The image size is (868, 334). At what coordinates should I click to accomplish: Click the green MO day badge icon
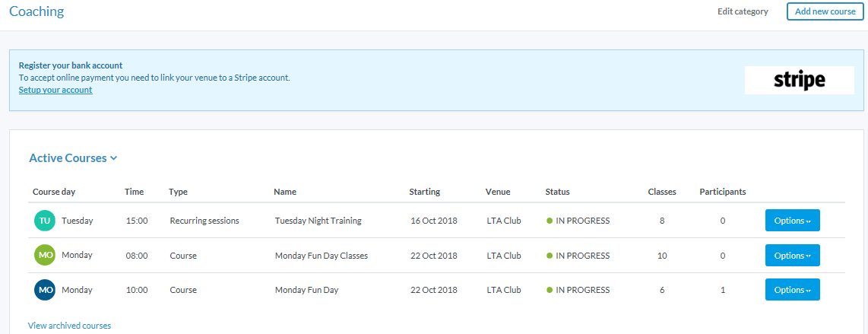point(45,256)
